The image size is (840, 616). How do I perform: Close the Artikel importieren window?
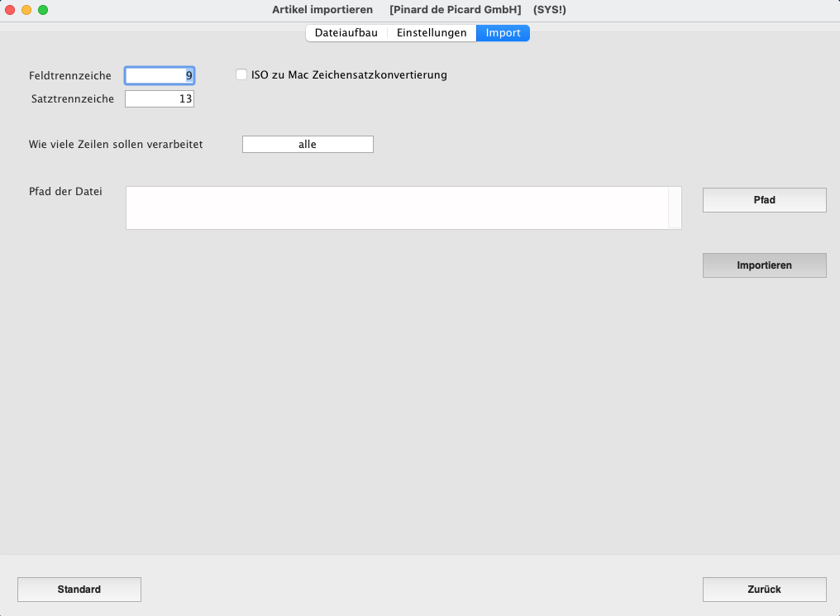(11, 10)
